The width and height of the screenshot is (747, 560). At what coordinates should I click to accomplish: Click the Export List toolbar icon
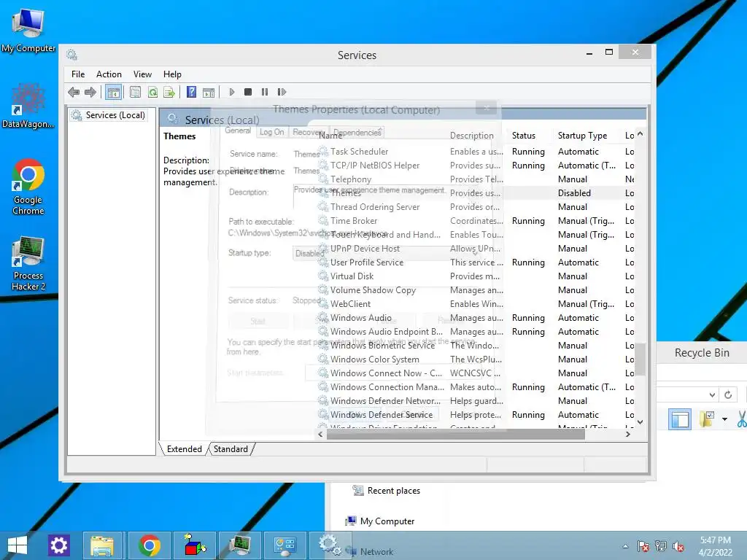click(x=169, y=92)
